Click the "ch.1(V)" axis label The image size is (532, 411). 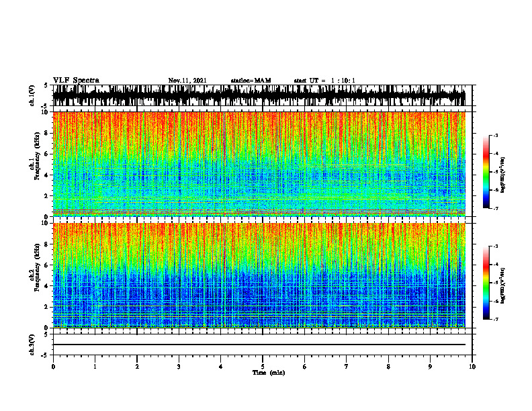click(32, 95)
